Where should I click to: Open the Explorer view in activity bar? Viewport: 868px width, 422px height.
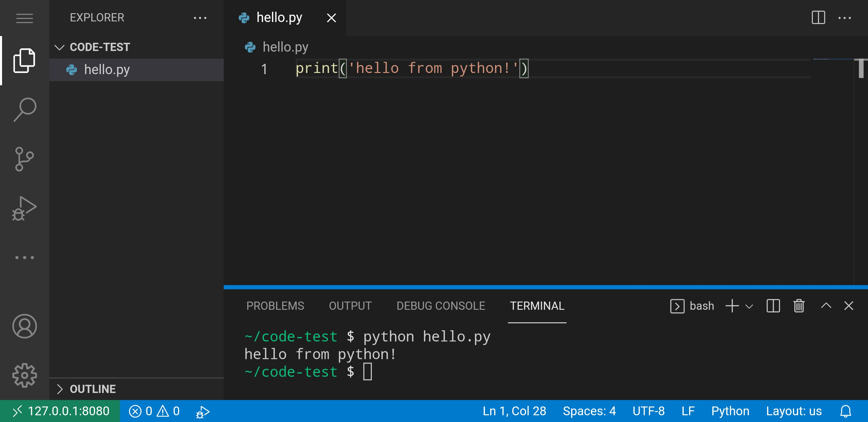pos(24,61)
